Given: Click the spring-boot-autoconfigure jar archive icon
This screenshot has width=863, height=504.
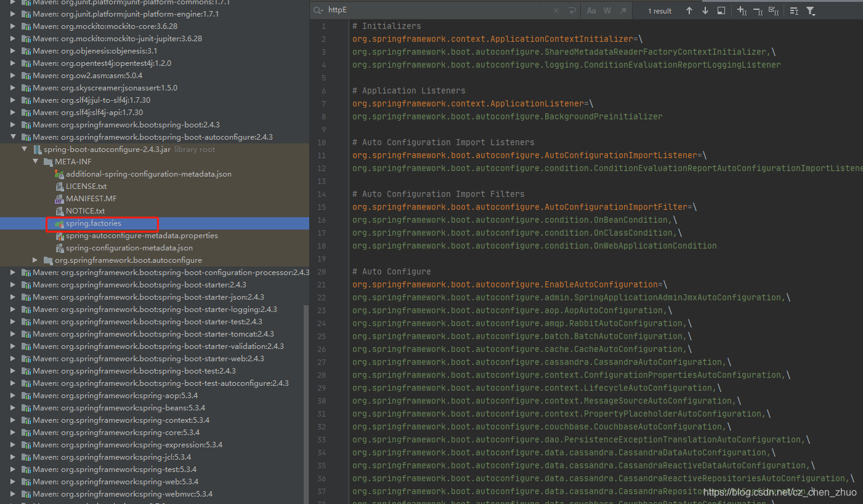Looking at the screenshot, I should coord(37,150).
